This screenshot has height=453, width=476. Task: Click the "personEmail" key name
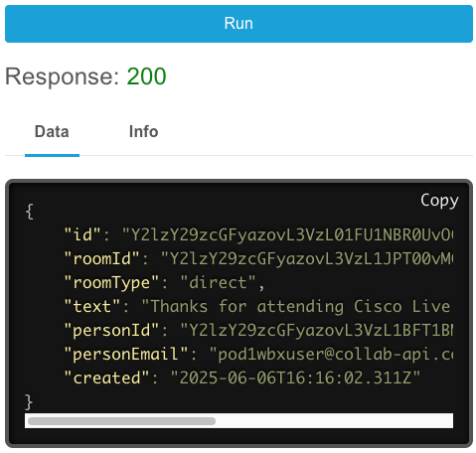pos(126,355)
